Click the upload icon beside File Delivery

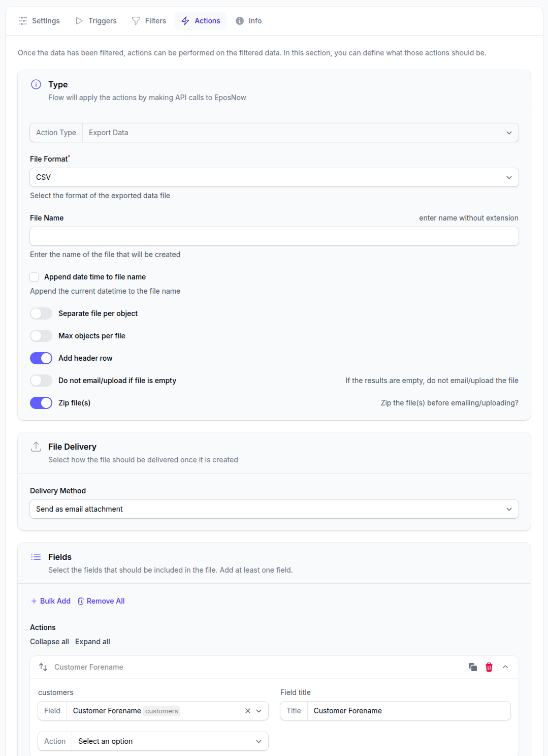[36, 447]
